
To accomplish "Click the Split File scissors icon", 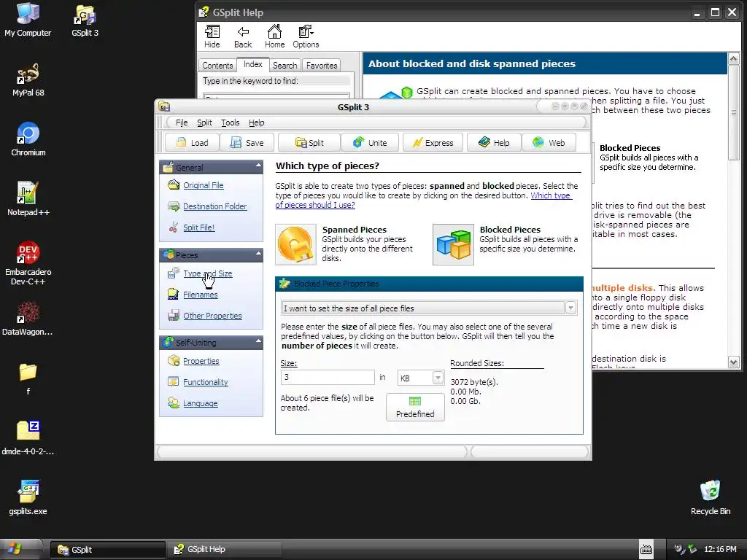I will [x=174, y=227].
